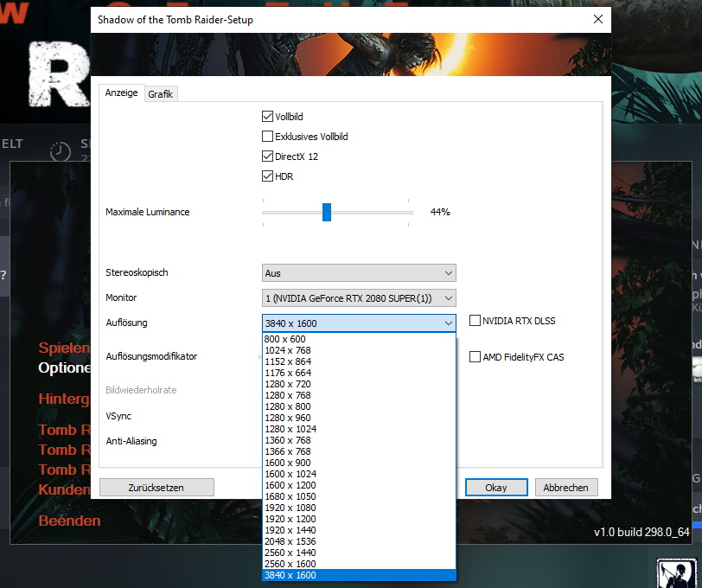
Task: Click the clock icon in launcher window
Action: [60, 151]
